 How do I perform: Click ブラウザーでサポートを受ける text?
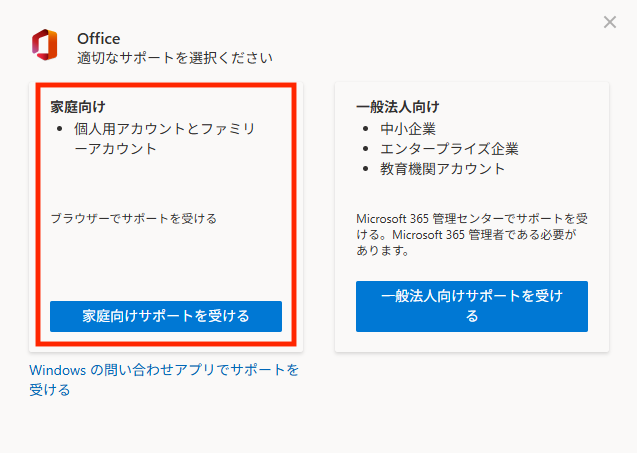(x=134, y=219)
